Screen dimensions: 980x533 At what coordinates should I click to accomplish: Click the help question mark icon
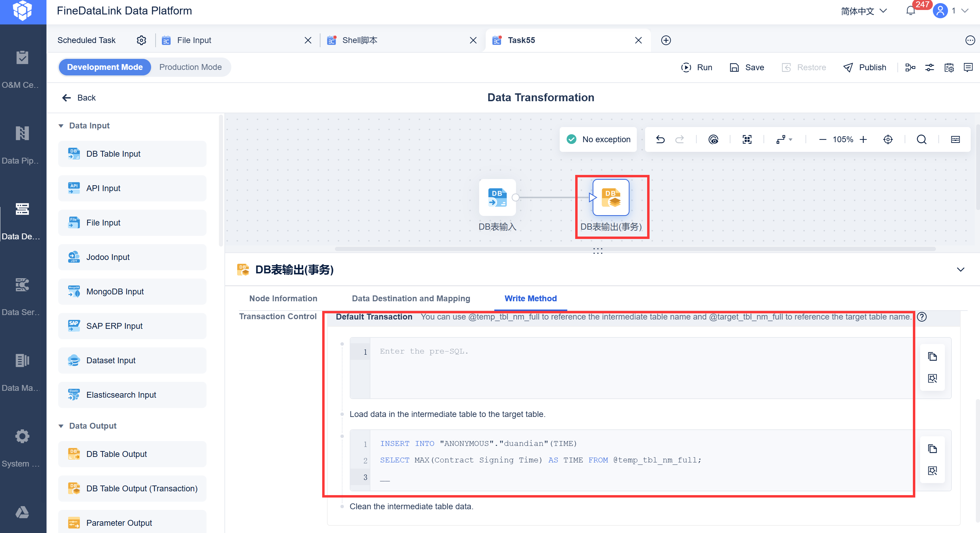tap(922, 317)
